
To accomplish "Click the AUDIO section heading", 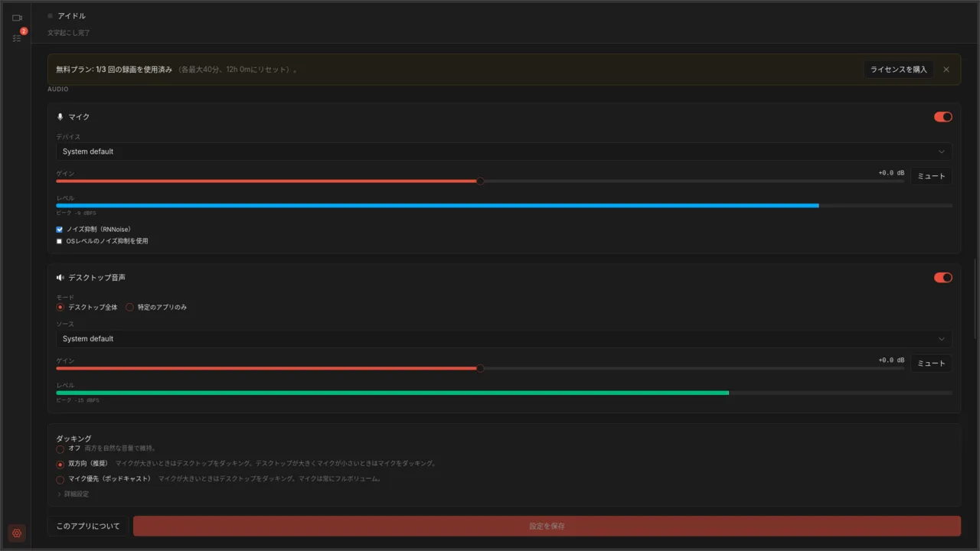I will point(58,90).
